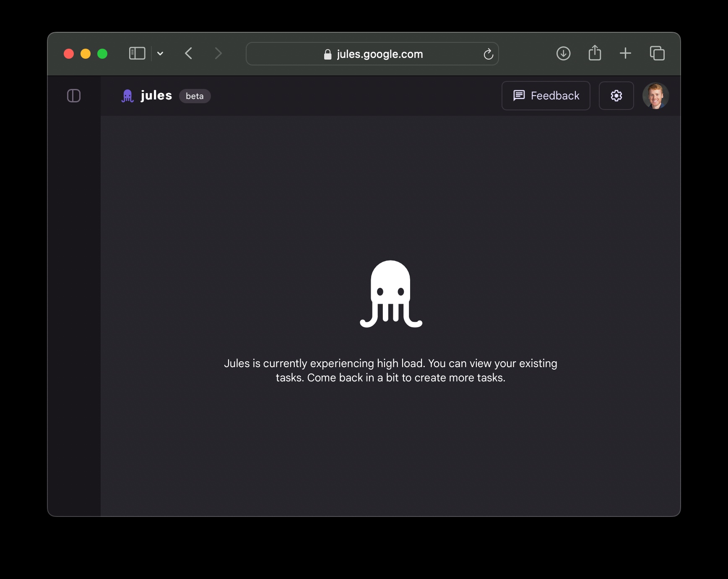The width and height of the screenshot is (728, 579).
Task: Open the Feedback dialog
Action: coord(546,96)
